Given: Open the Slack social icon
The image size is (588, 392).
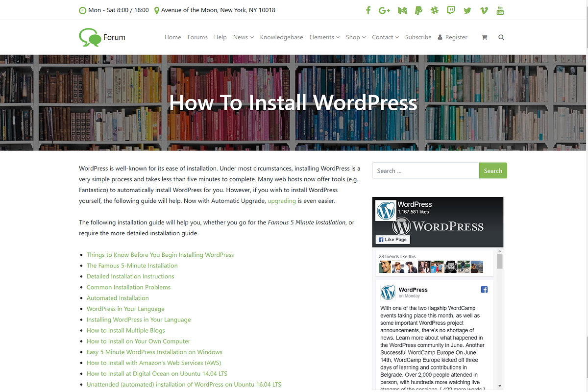Looking at the screenshot, I should (435, 10).
